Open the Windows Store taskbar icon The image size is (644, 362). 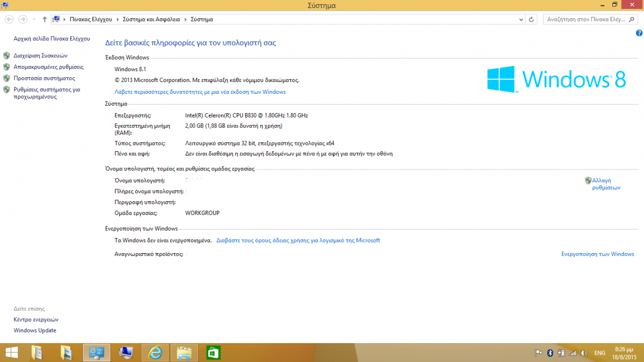click(214, 352)
